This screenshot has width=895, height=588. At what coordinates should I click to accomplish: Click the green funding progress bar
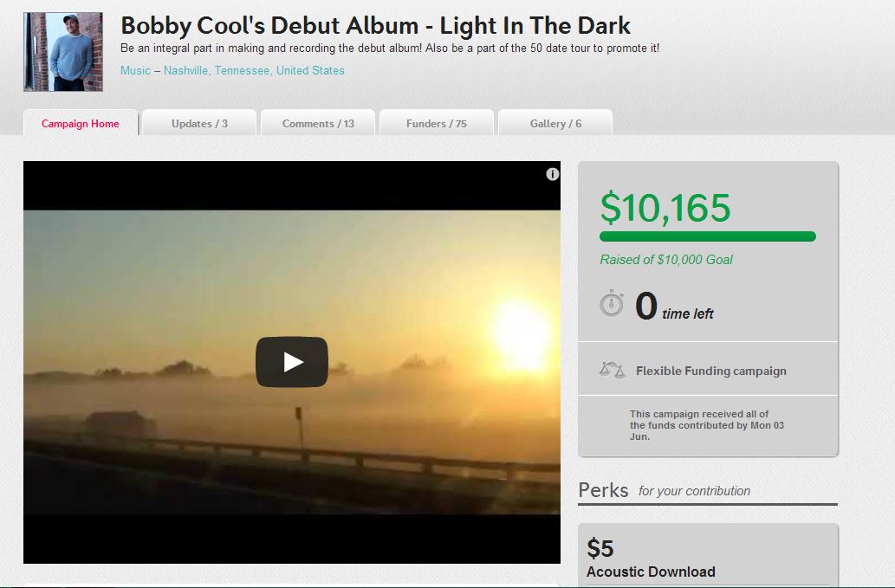(x=708, y=236)
